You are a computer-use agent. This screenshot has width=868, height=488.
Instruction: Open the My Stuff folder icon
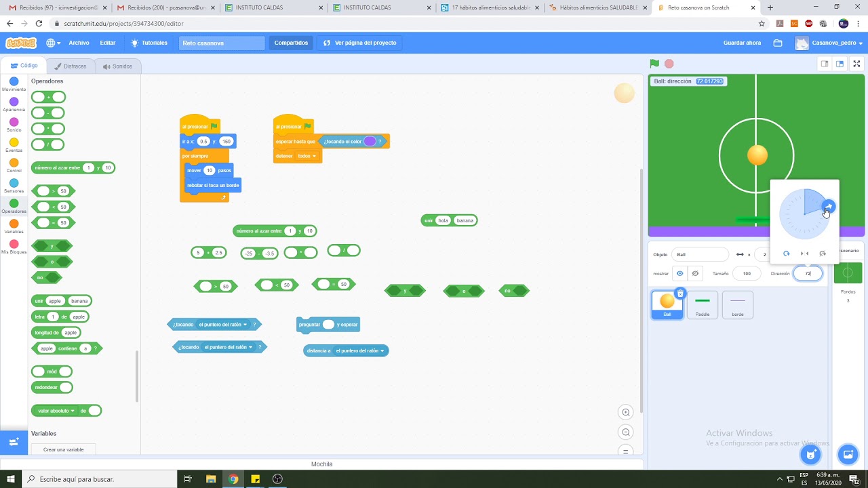[778, 43]
